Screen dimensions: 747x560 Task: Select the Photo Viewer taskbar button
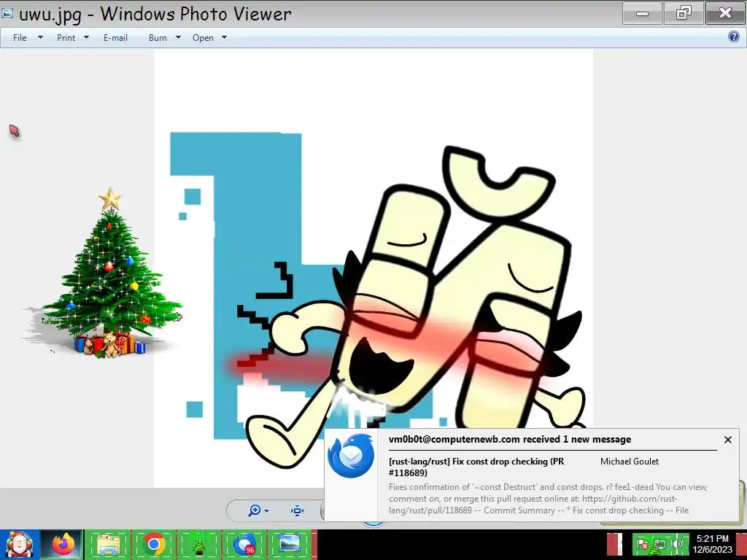pos(290,544)
